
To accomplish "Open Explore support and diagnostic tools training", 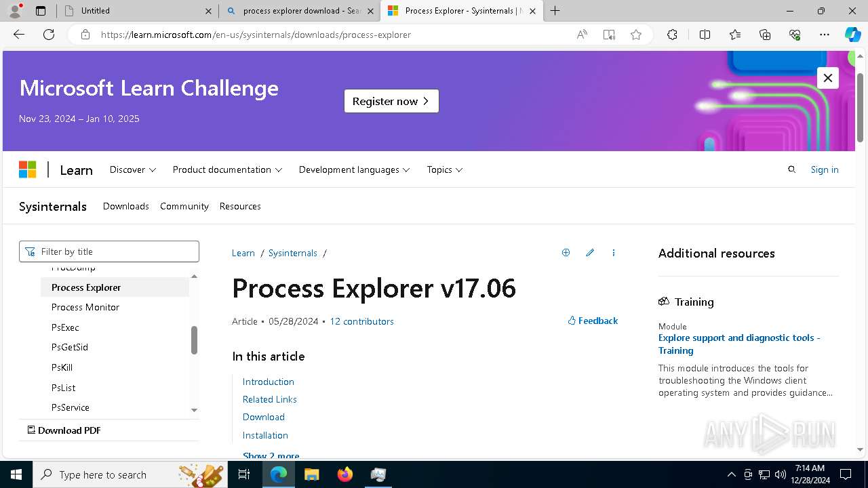I will click(x=739, y=344).
